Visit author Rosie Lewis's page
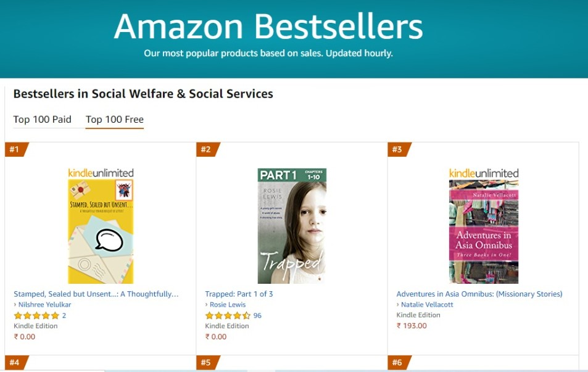Viewport: 588px width, 372px height. coord(228,305)
